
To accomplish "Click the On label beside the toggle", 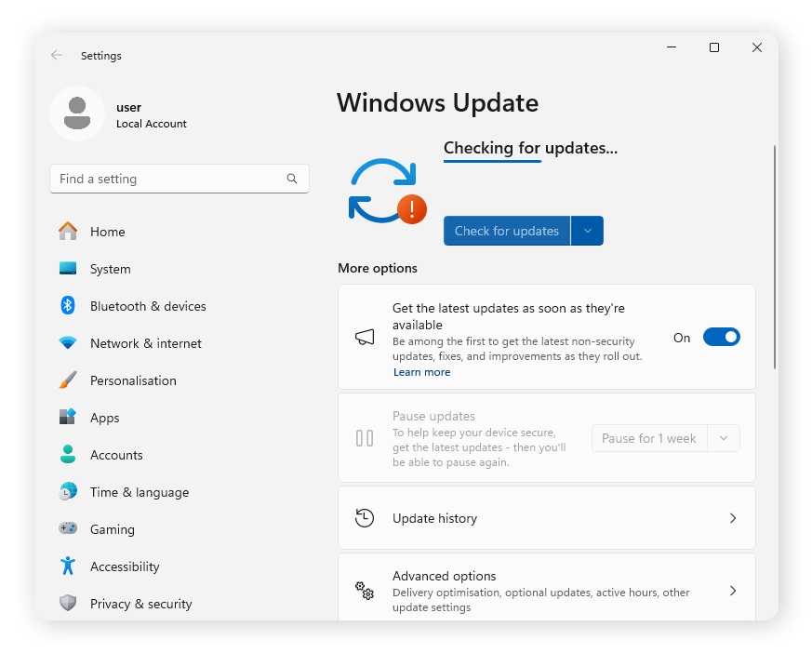I will tap(682, 338).
